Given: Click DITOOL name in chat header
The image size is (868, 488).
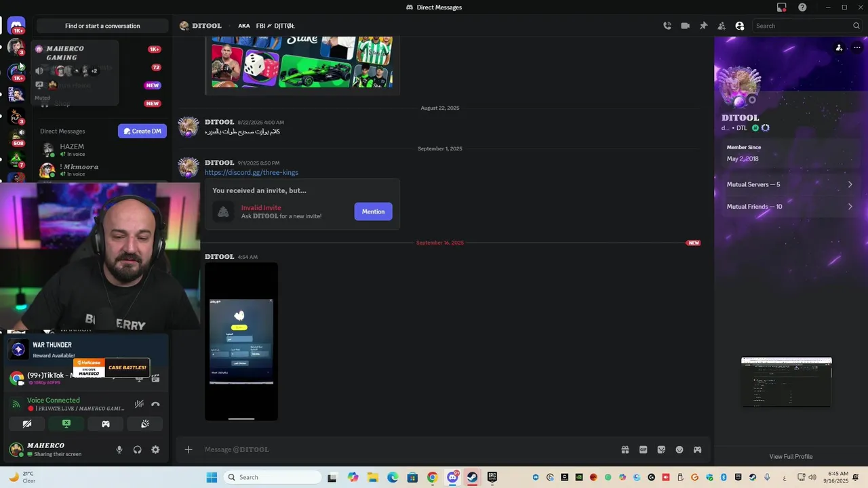Looking at the screenshot, I should point(207,26).
